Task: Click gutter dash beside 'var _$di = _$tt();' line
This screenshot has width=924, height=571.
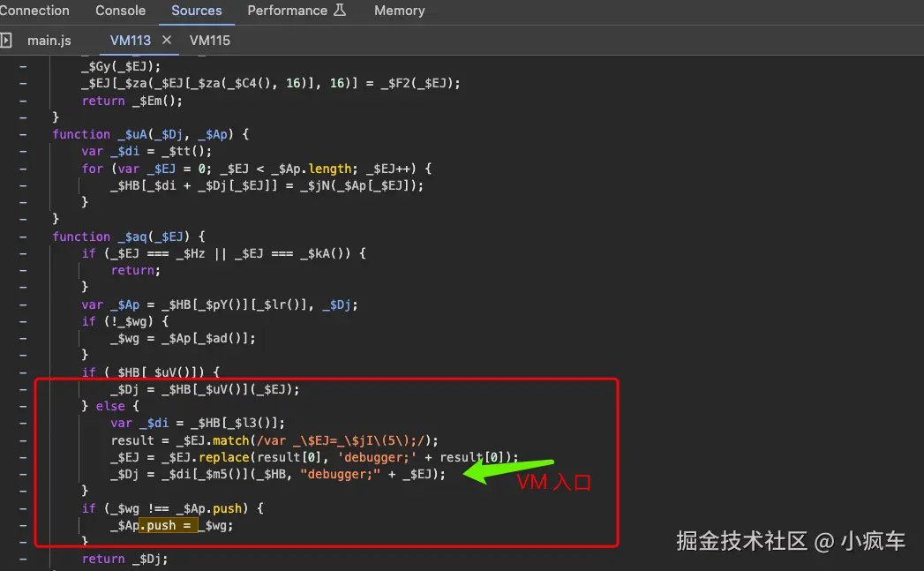Action: (x=23, y=152)
